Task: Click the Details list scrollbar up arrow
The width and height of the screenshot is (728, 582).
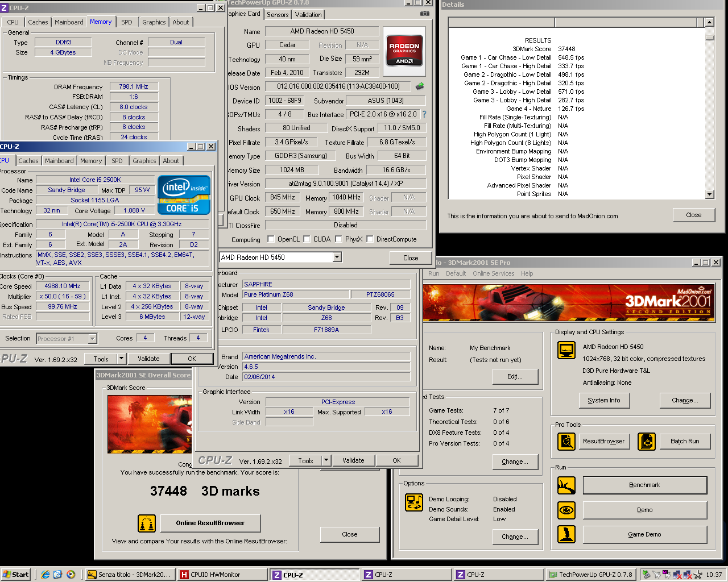Action: [x=709, y=22]
